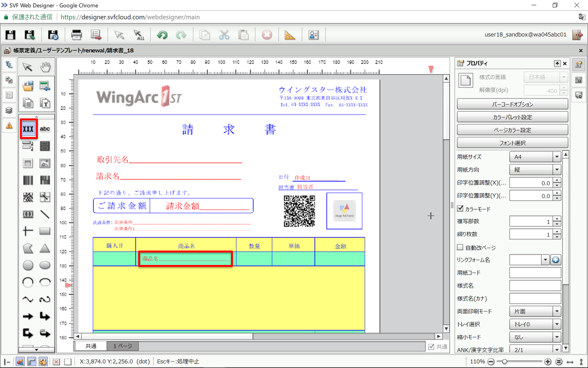588x368 pixels.
Task: Select the checkered QR code tool
Action: click(28, 197)
